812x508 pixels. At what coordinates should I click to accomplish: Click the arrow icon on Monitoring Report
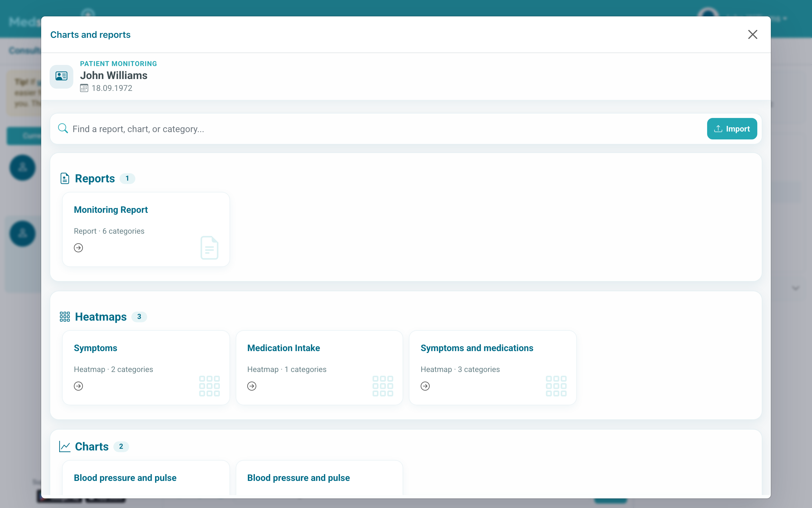click(78, 248)
